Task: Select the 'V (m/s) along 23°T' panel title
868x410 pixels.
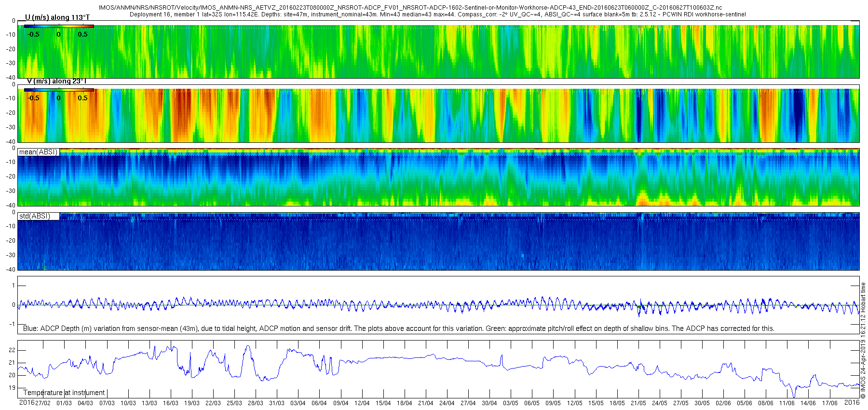Action: coord(56,81)
